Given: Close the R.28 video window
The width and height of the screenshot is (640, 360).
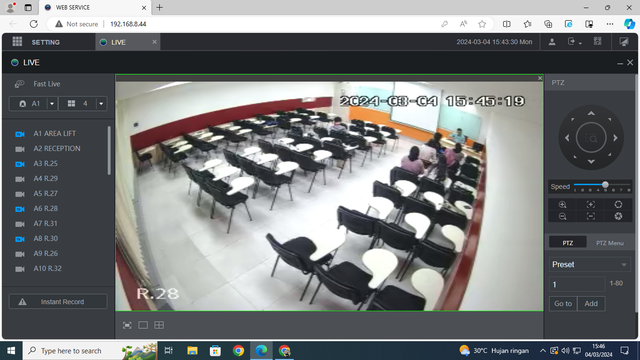Looking at the screenshot, I should tap(540, 78).
